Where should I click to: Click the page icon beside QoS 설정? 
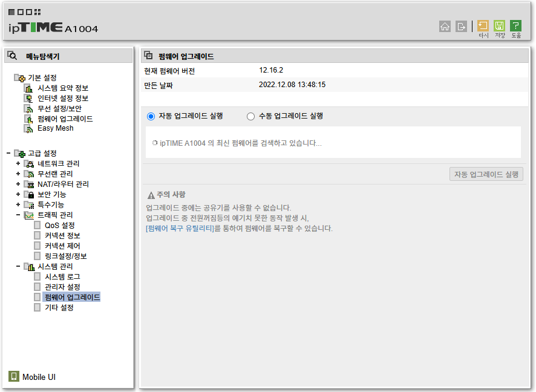[38, 225]
